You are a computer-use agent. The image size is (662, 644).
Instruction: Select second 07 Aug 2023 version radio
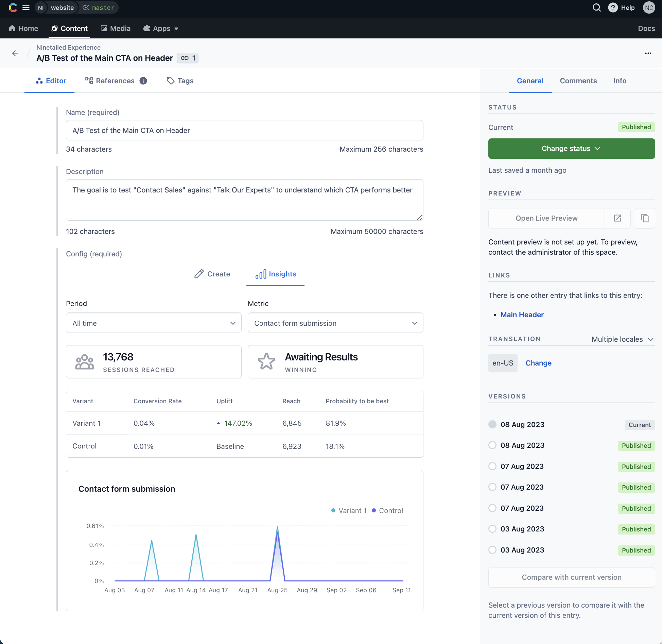coord(492,487)
